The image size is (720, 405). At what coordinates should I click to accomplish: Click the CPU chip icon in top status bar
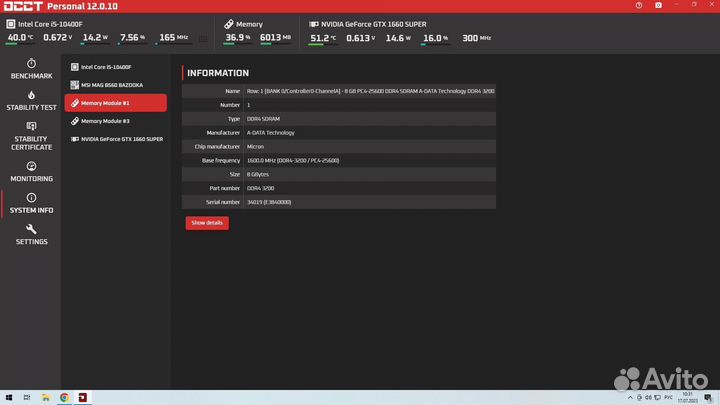pos(11,24)
